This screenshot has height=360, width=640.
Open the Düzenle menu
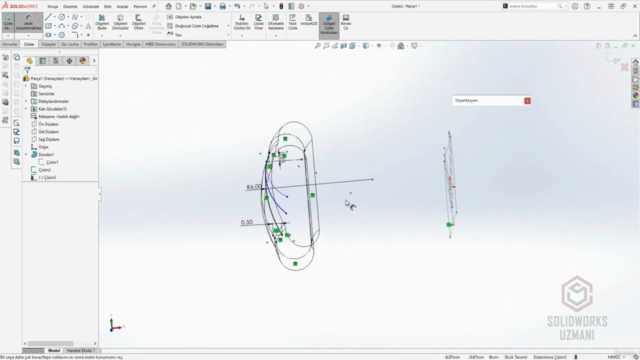pos(70,7)
